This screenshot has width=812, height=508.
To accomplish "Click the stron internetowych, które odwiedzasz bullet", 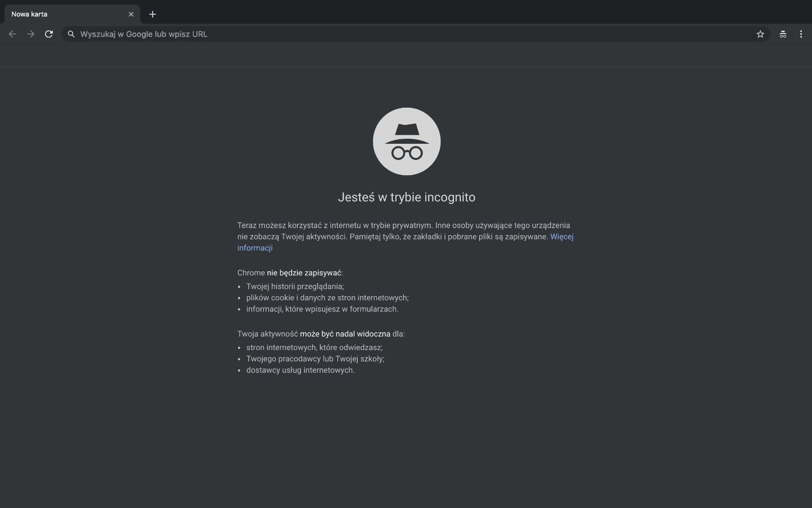I will 315,347.
